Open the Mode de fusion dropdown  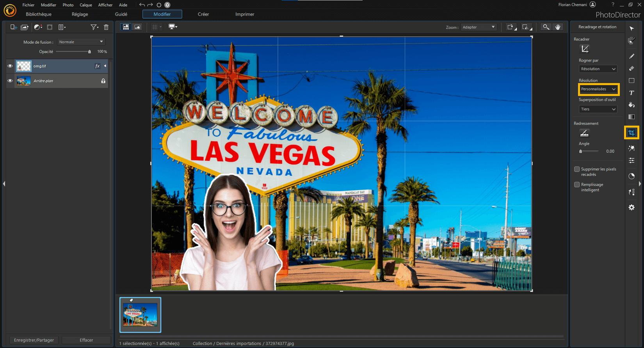click(81, 42)
